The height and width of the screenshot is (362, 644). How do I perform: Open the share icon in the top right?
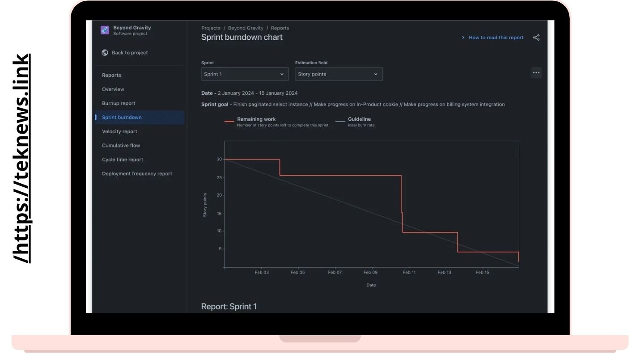(x=536, y=38)
